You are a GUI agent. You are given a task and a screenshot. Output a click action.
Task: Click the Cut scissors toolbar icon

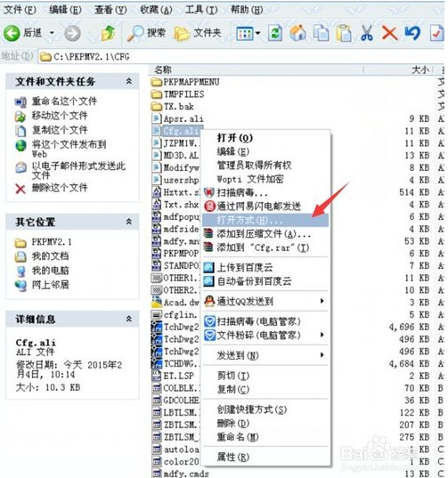(367, 33)
